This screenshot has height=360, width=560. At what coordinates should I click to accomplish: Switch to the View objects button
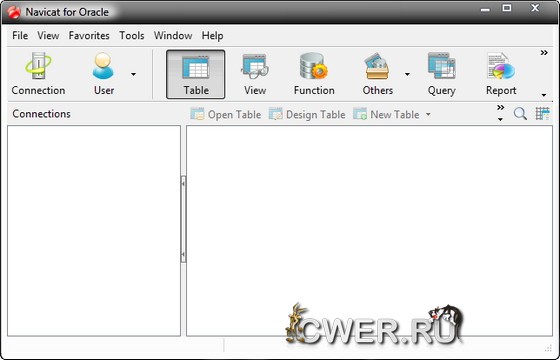(255, 74)
